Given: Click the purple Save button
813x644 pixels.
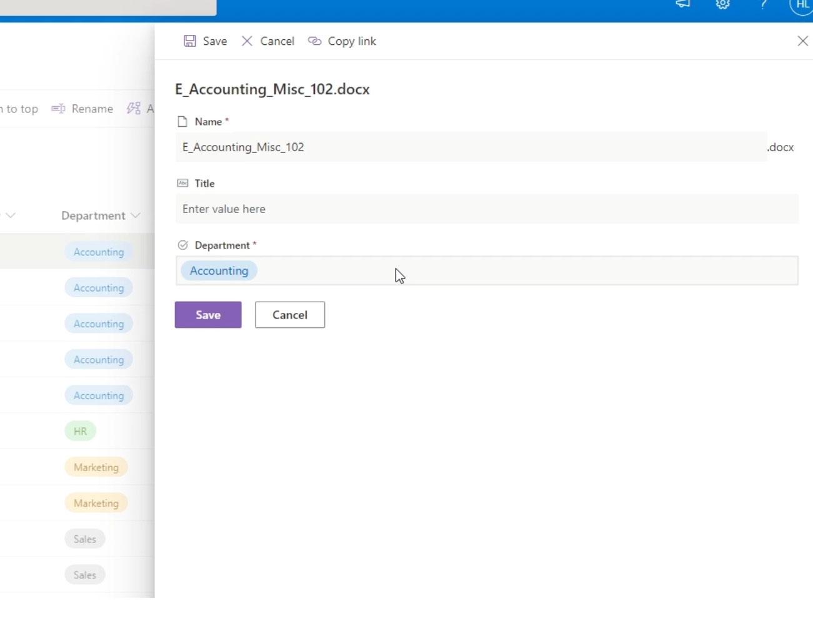Looking at the screenshot, I should click(x=208, y=315).
